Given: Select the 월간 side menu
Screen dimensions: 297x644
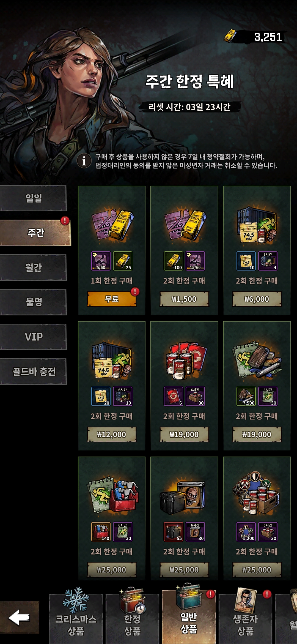Looking at the screenshot, I should point(33,268).
